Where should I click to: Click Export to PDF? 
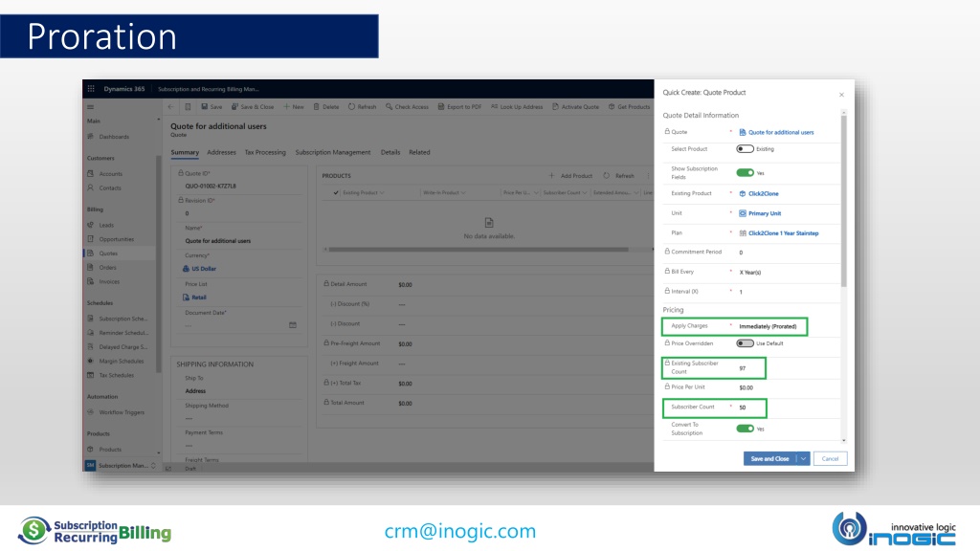(x=459, y=107)
